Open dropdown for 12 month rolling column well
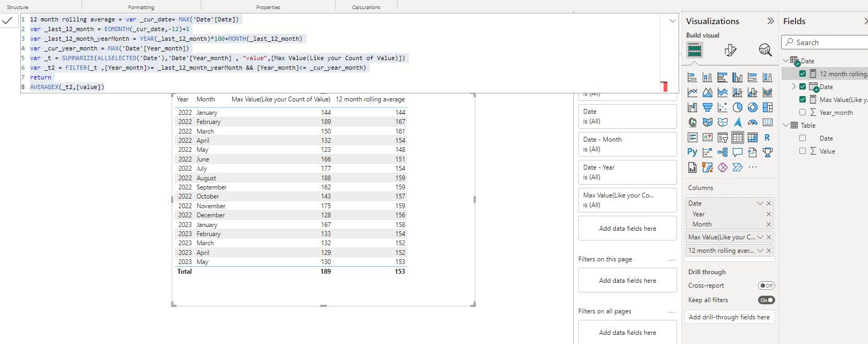This screenshot has width=868, height=344. [x=760, y=251]
